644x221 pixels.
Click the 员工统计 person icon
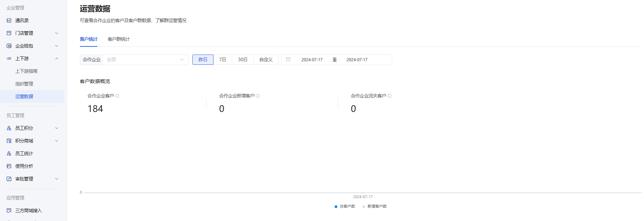click(x=9, y=153)
